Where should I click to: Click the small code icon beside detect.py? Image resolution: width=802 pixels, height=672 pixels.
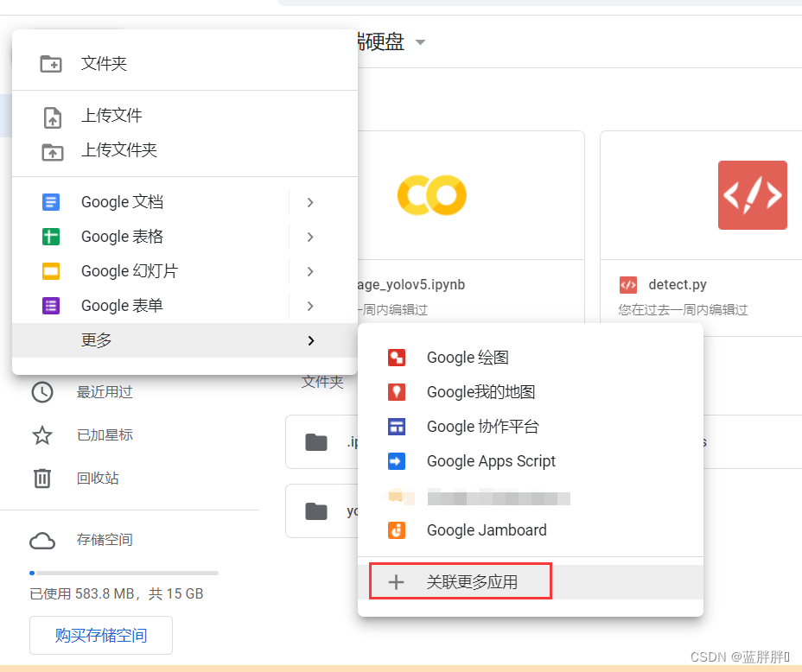click(628, 285)
